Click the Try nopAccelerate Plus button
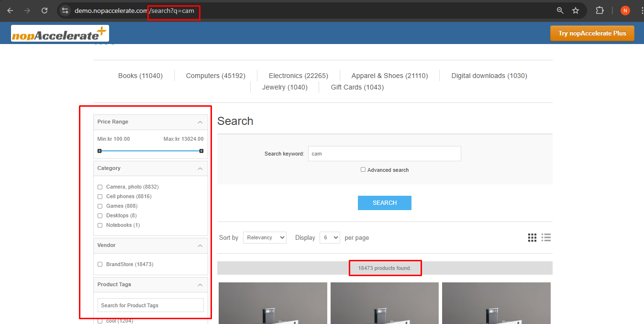The height and width of the screenshot is (324, 644). click(x=592, y=34)
